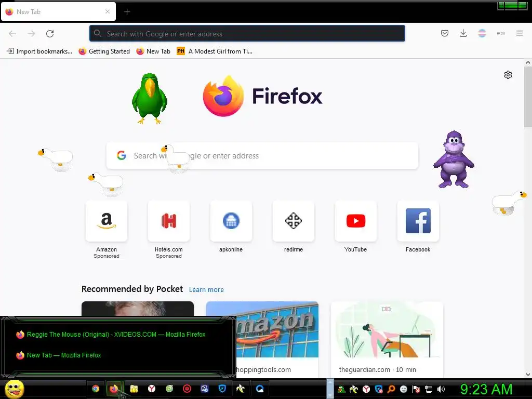This screenshot has width=532, height=399.
Task: Click the tray scroll arrows strip
Action: click(x=330, y=389)
